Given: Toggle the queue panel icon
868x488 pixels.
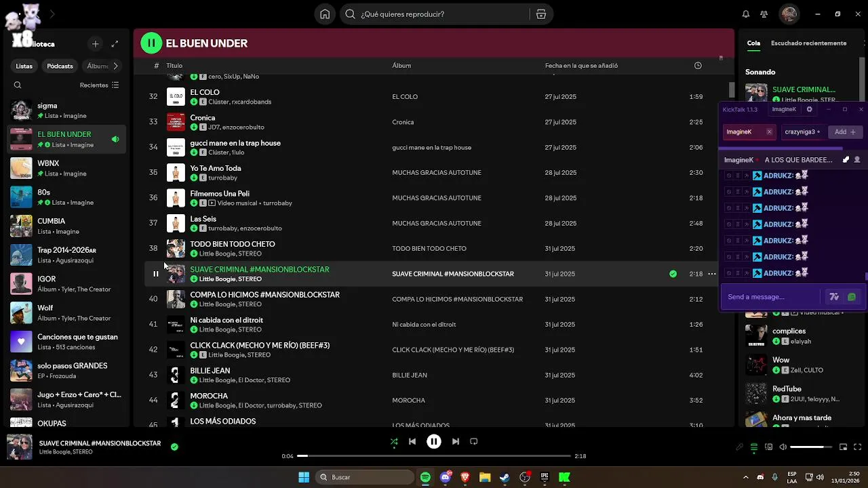Looking at the screenshot, I should click(754, 447).
